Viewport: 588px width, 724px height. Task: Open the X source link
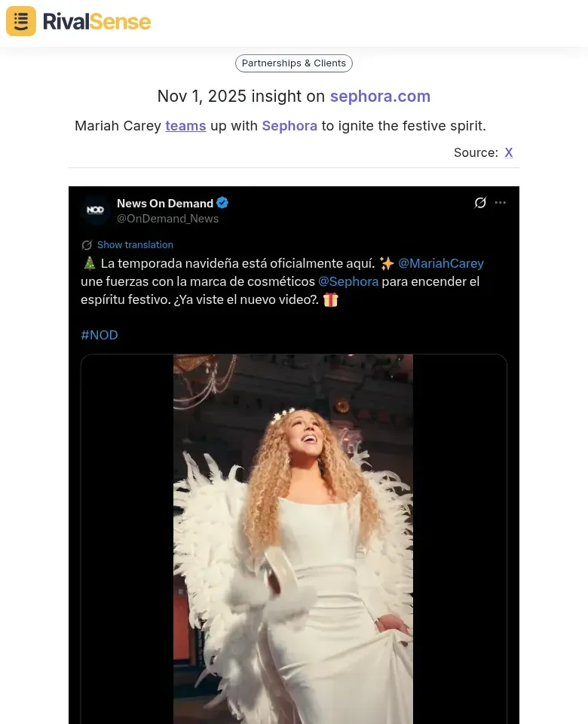(x=508, y=152)
